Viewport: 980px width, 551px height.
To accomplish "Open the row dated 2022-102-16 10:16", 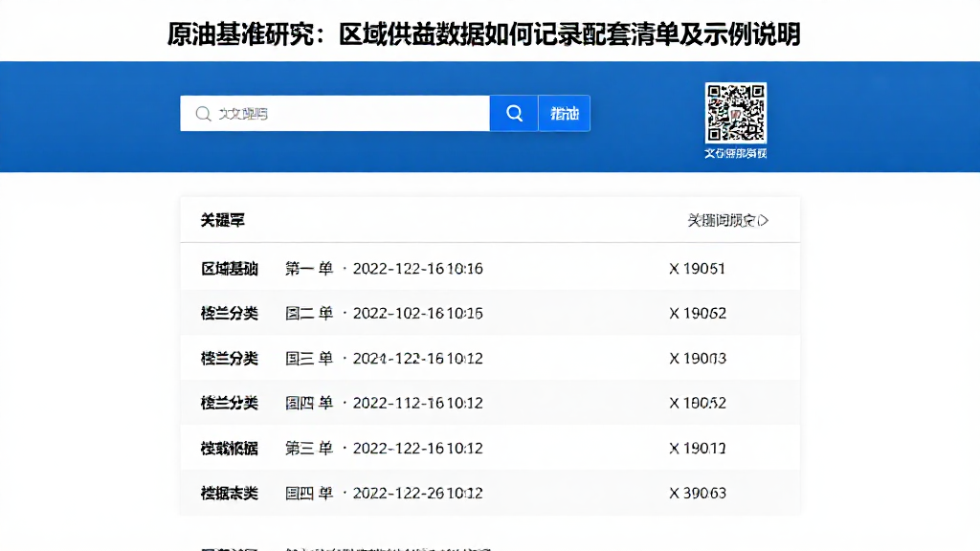I will (x=490, y=313).
